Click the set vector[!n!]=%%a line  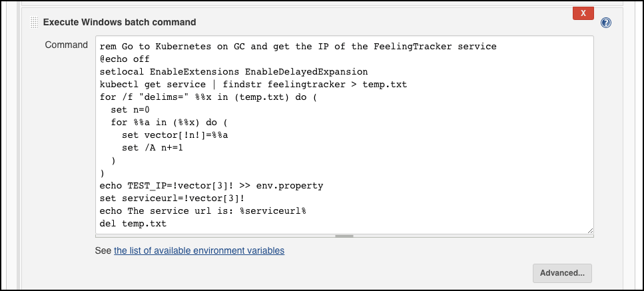pyautogui.click(x=175, y=135)
